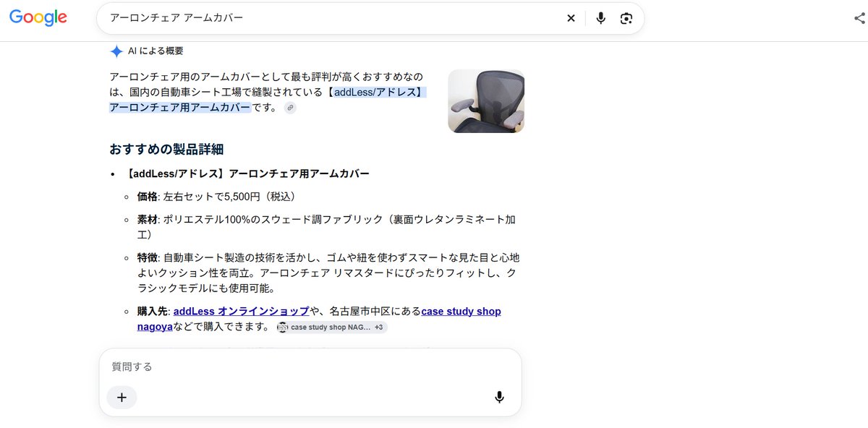868x428 pixels.
Task: Click the share icon at top right
Action: pos(859,18)
